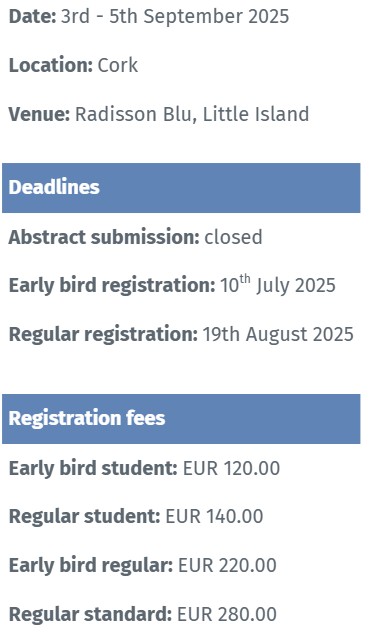Click the Deadlines section header
Image resolution: width=370 pixels, height=636 pixels.
point(181,188)
